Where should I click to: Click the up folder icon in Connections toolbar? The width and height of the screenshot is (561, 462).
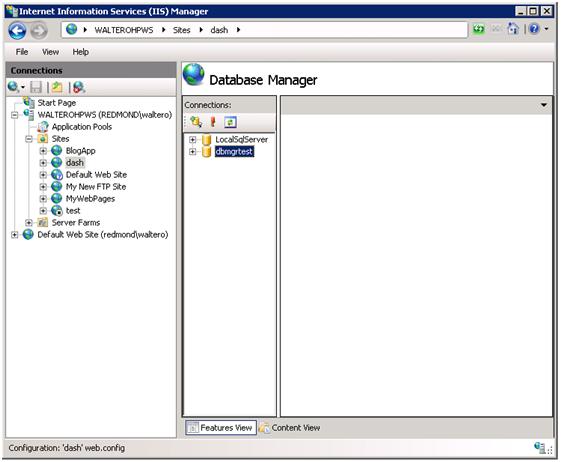point(57,87)
